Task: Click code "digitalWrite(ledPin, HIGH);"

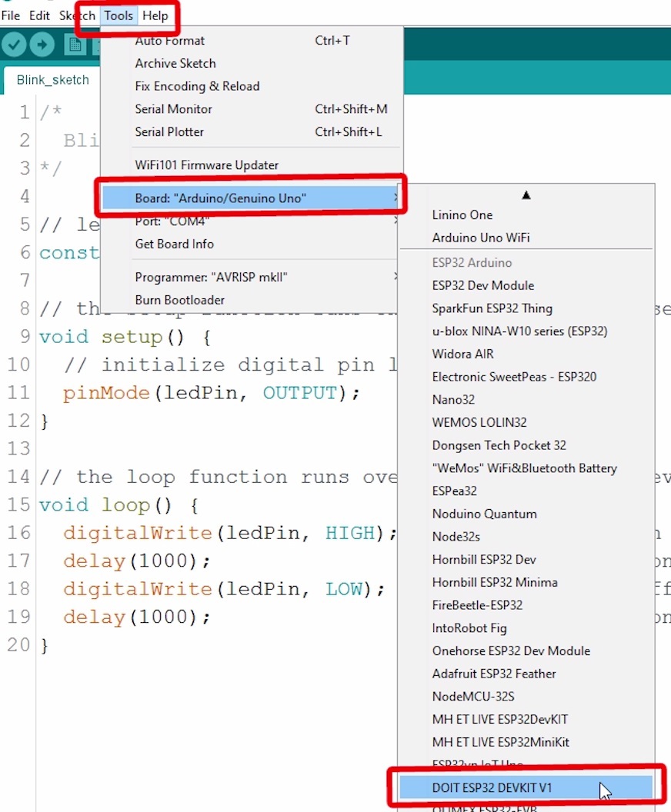Action: click(x=230, y=533)
